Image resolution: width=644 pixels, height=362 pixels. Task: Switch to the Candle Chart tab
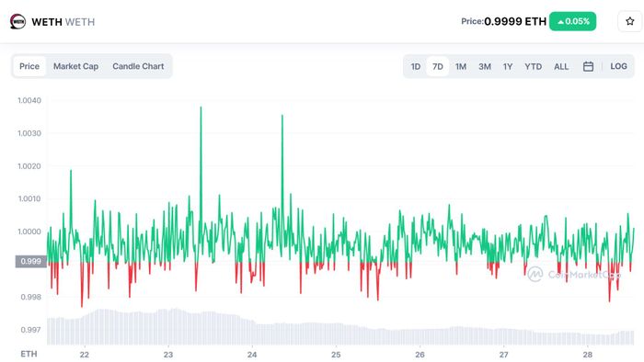138,66
